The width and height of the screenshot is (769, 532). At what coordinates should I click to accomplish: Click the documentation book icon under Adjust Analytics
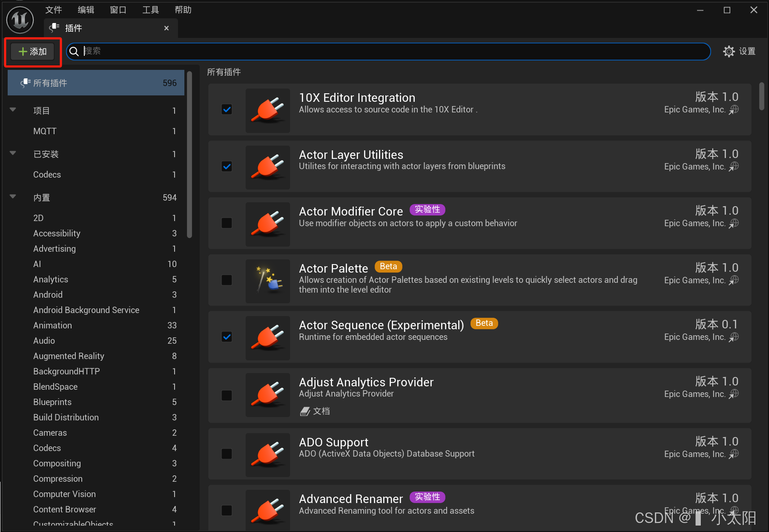point(305,411)
